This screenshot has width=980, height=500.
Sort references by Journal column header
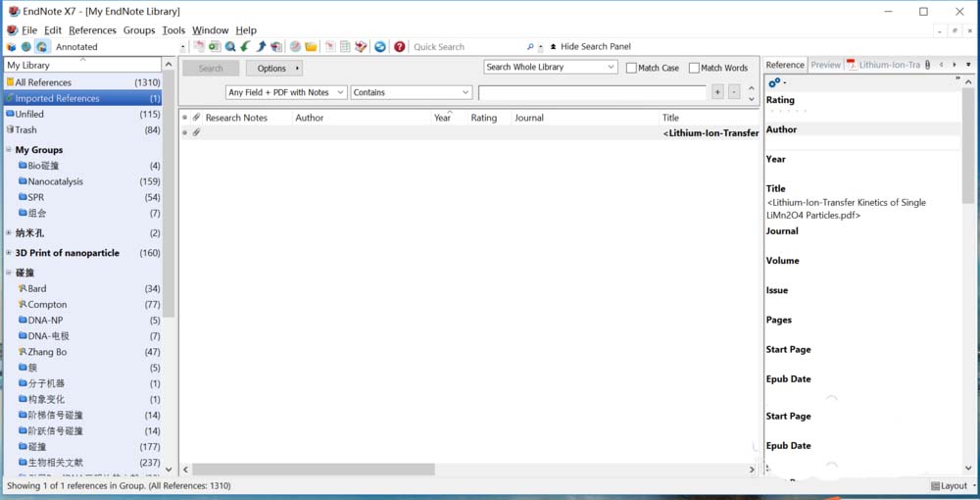pyautogui.click(x=584, y=118)
